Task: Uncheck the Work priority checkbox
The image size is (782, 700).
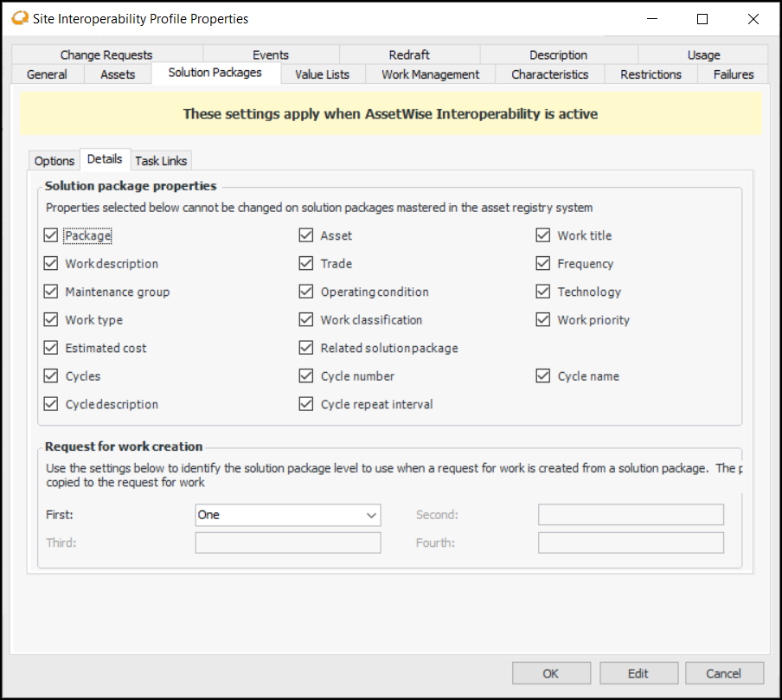Action: 543,320
